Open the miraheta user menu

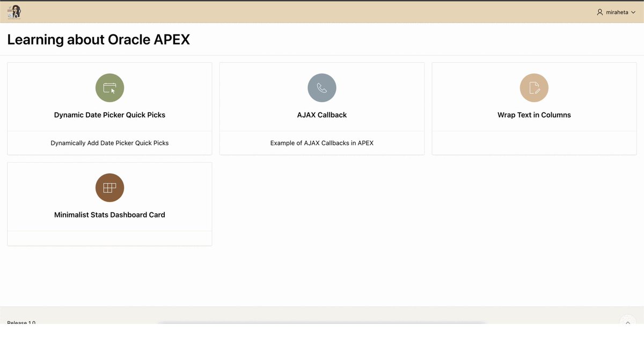click(x=616, y=12)
